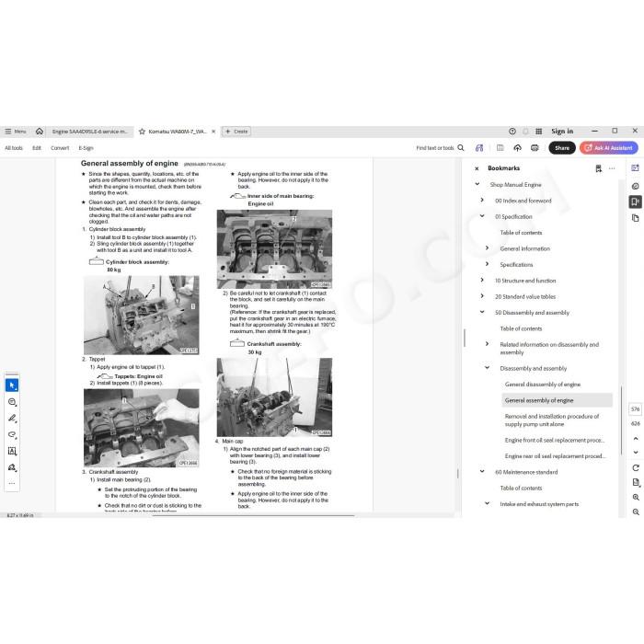Open the comments panel icon in right rail

click(x=636, y=186)
